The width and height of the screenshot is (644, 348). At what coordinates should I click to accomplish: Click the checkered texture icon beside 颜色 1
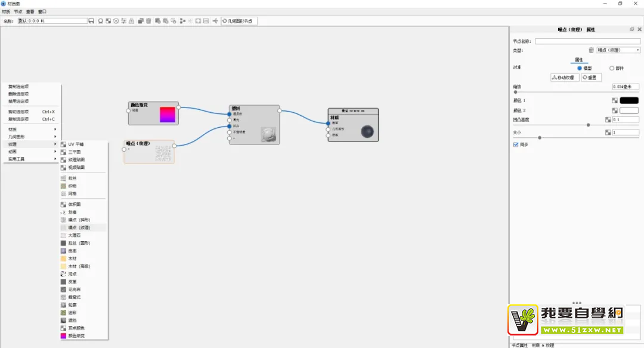point(615,101)
